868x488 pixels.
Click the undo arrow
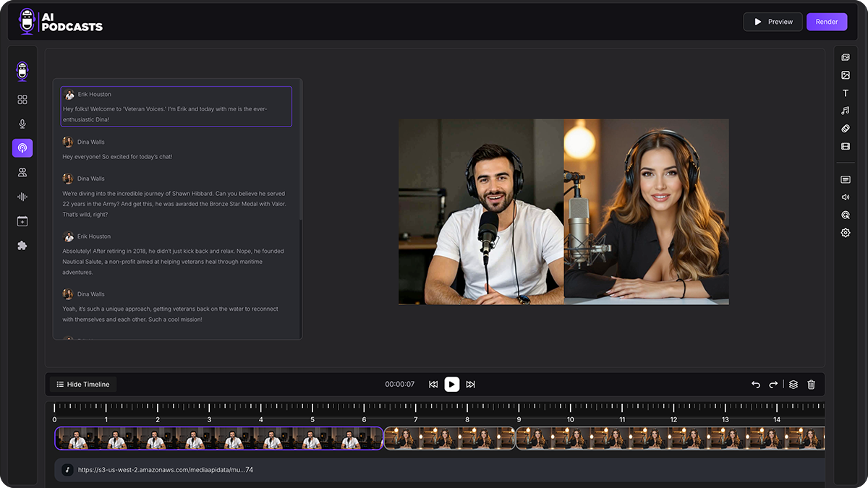756,385
